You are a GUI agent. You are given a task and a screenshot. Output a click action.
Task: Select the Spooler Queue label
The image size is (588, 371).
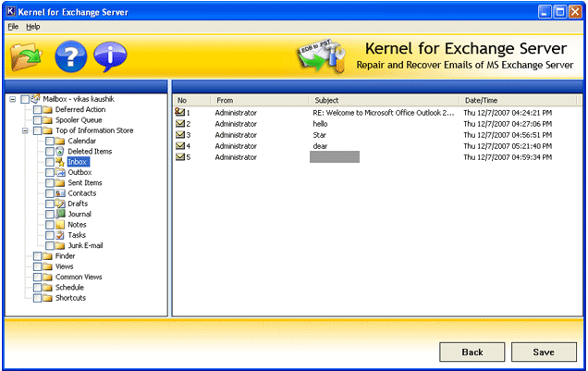pyautogui.click(x=79, y=120)
